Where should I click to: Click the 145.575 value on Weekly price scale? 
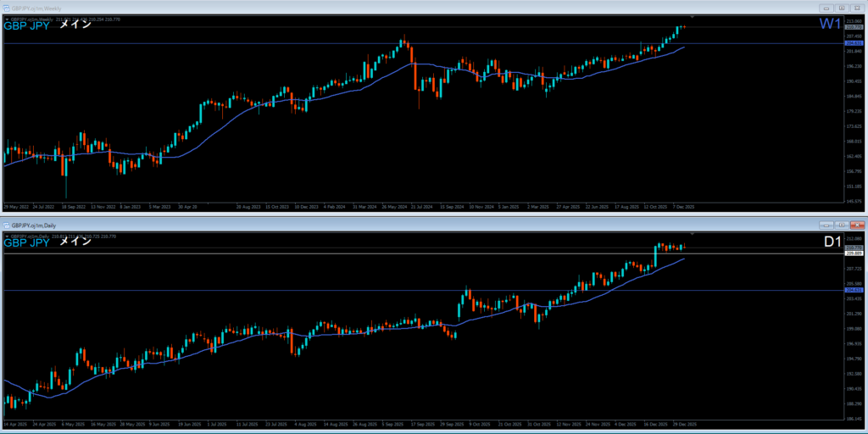[x=854, y=201]
